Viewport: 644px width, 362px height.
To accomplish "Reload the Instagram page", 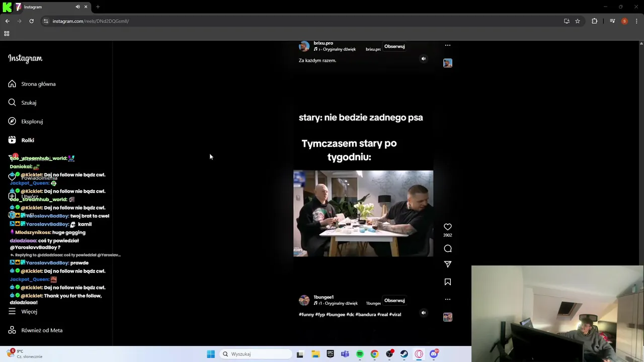I will tap(31, 21).
